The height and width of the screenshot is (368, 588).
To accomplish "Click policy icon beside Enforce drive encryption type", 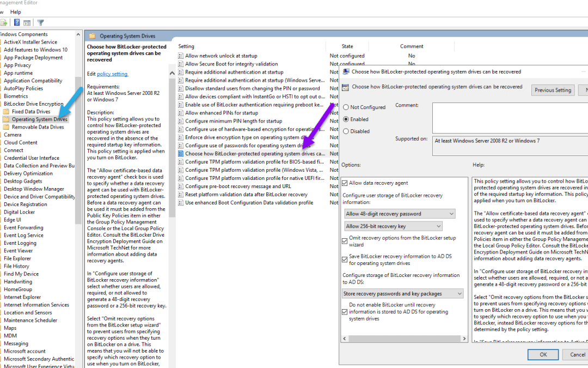I will click(181, 137).
